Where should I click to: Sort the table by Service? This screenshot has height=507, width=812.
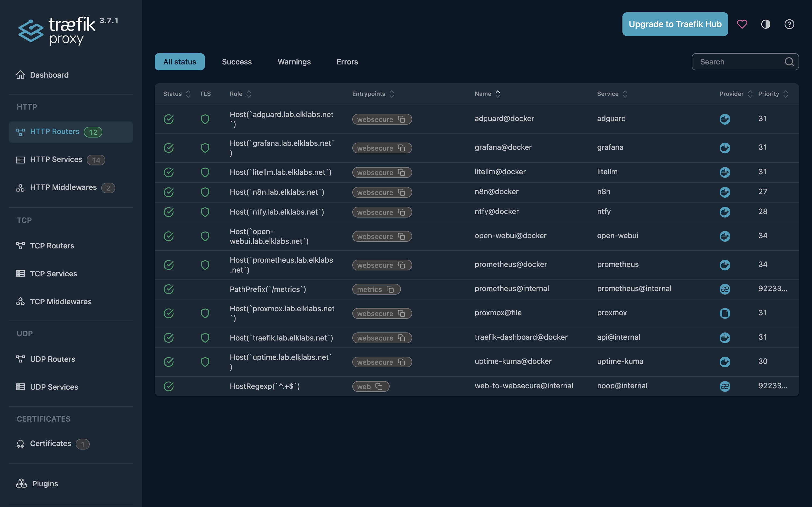coord(612,94)
